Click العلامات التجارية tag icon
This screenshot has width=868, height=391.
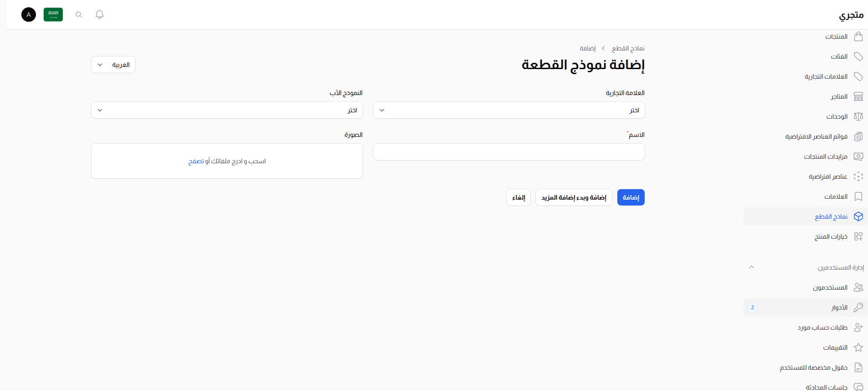tap(858, 76)
